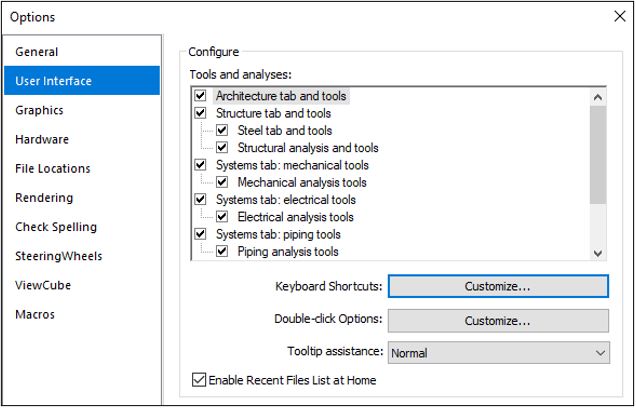
Task: Open Check Spelling settings
Action: point(56,227)
